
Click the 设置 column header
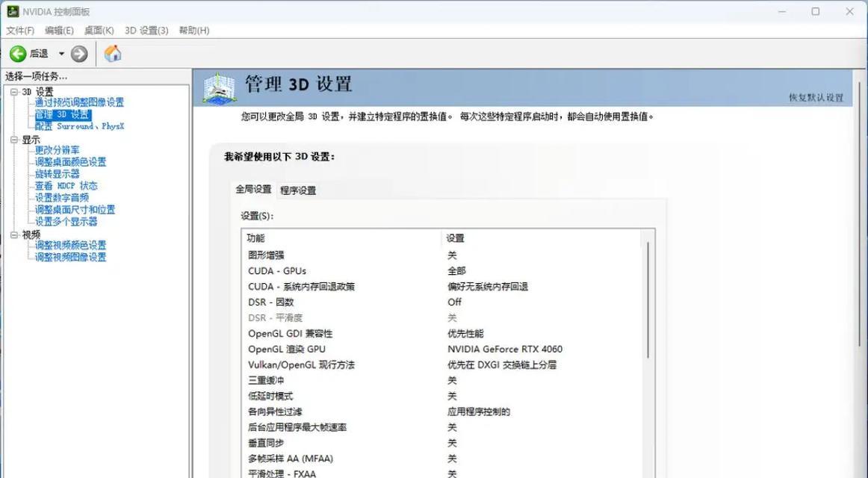542,238
